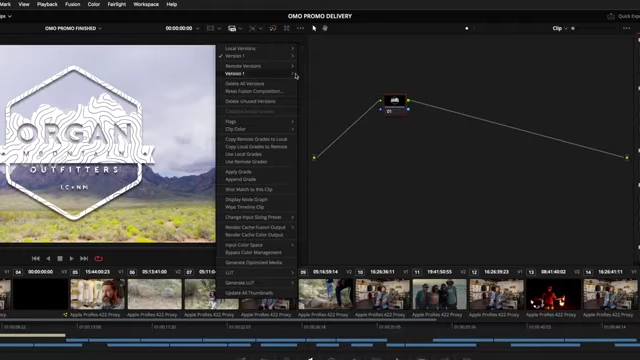Screen dimensions: 640x360
Task: Choose Generate Optimized Media
Action: [x=257, y=263]
